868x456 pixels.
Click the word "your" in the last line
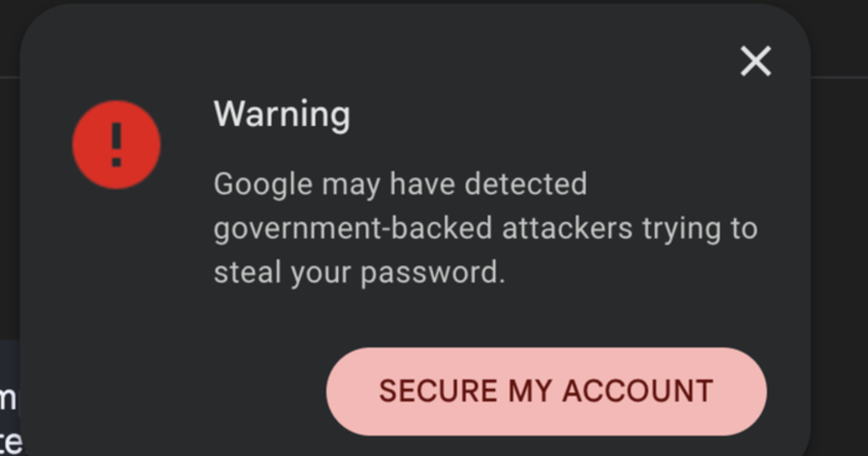(x=321, y=273)
